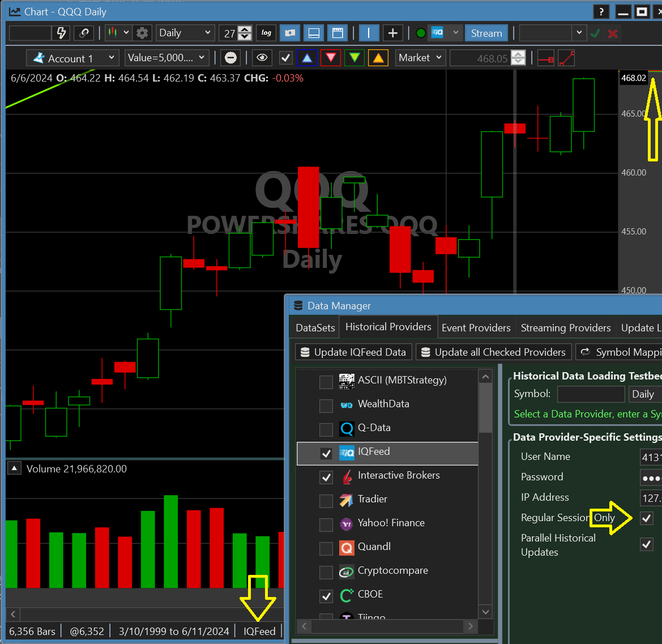
Task: Click the lightning bolt icon
Action: [62, 33]
